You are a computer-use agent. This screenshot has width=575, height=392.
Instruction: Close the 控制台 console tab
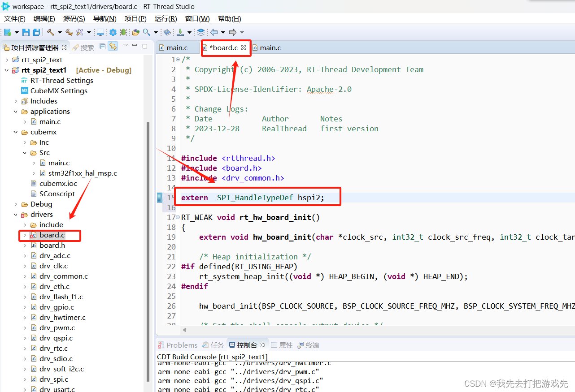(263, 345)
